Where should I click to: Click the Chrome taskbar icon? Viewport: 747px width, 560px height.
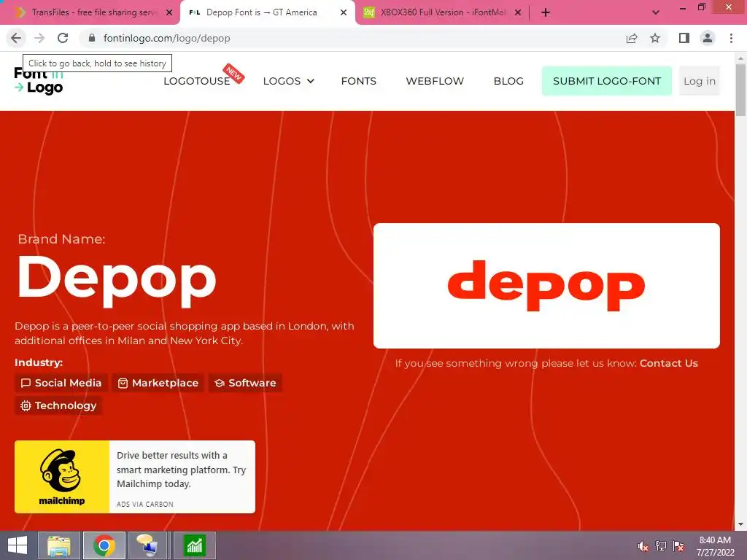(104, 545)
